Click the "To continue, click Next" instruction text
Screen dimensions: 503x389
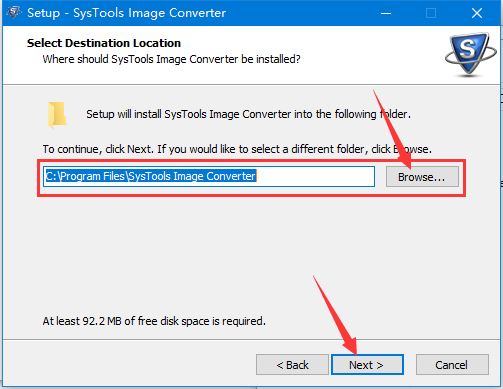[237, 149]
